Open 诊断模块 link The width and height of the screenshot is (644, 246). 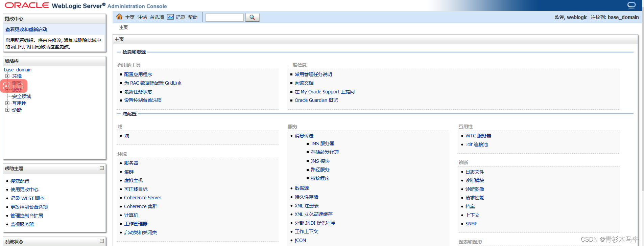[475, 180]
